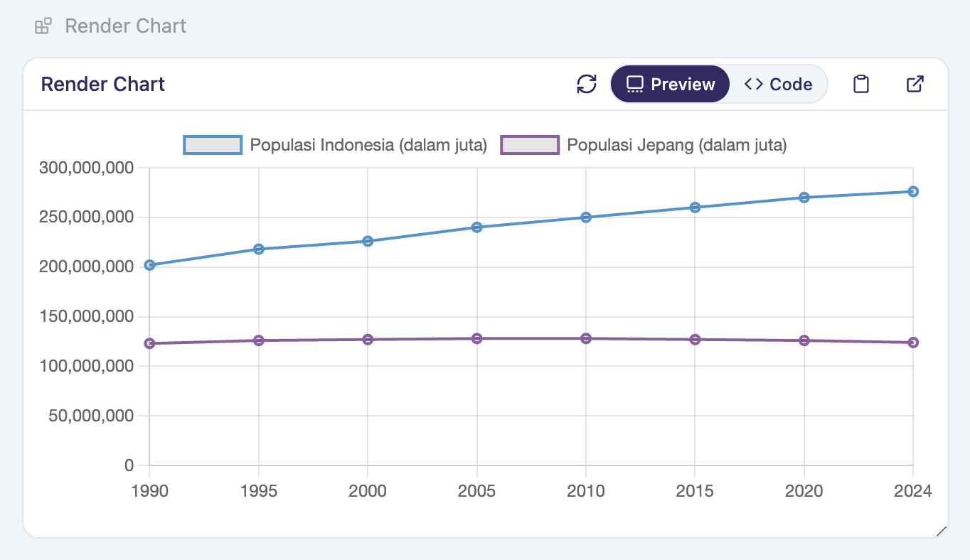
Task: Open chart in new window icon
Action: [915, 84]
